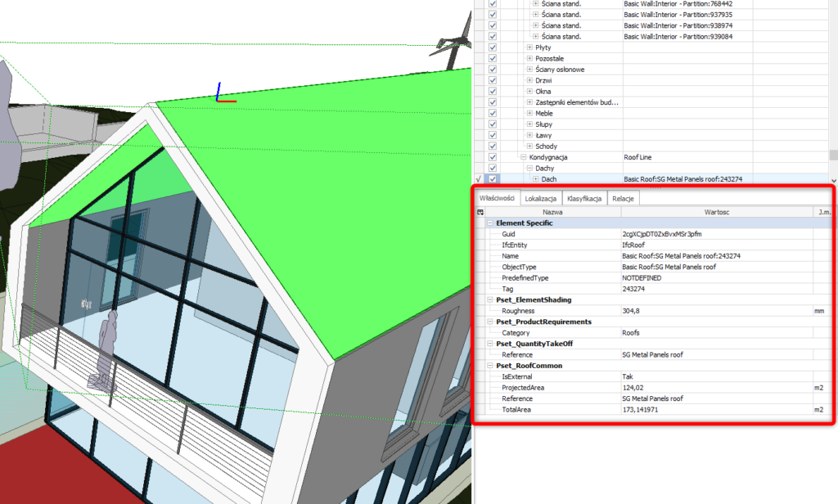
Task: Switch to the Lokalizacja tab
Action: pyautogui.click(x=541, y=199)
